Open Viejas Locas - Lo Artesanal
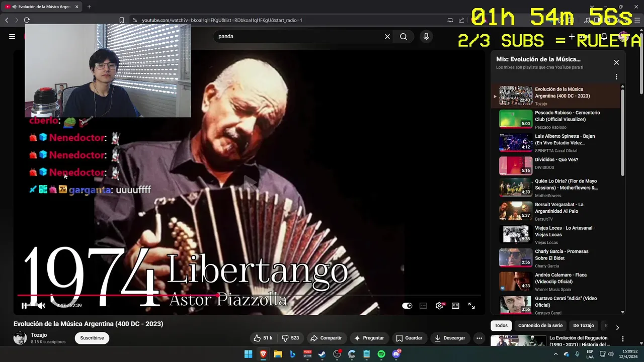 [556, 235]
